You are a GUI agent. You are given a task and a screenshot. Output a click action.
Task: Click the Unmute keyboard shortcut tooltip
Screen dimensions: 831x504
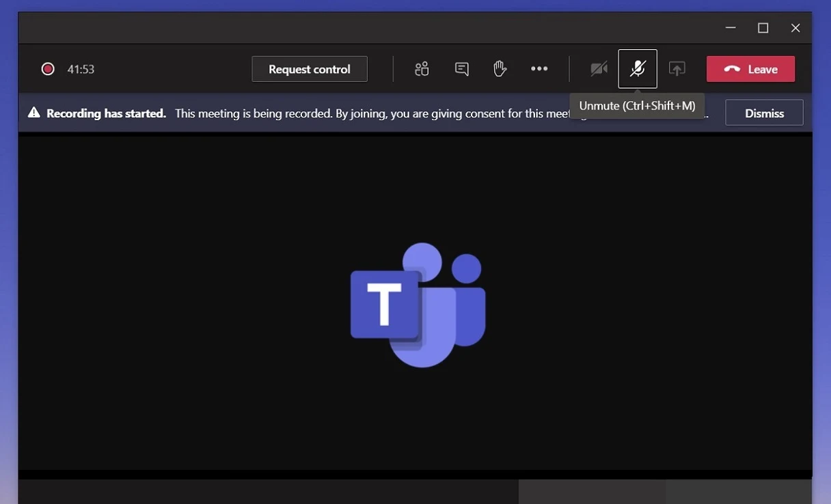click(637, 105)
